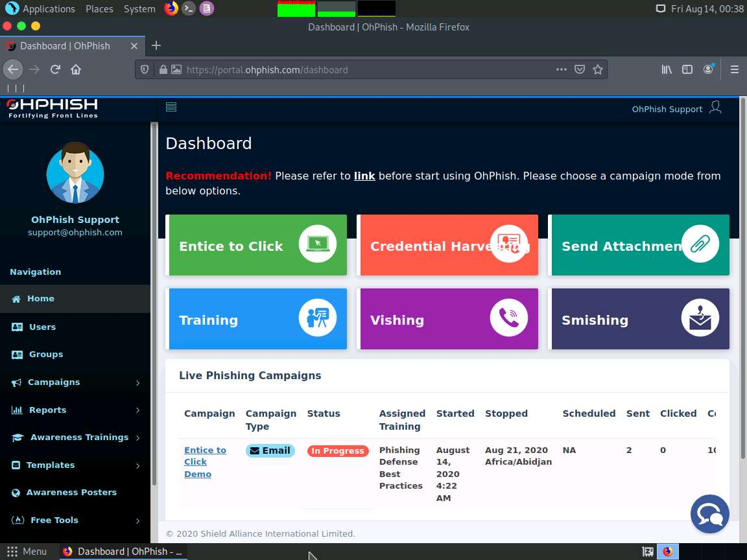Click the Templates sidebar icon
Viewport: 747px width, 560px height.
pos(16,465)
